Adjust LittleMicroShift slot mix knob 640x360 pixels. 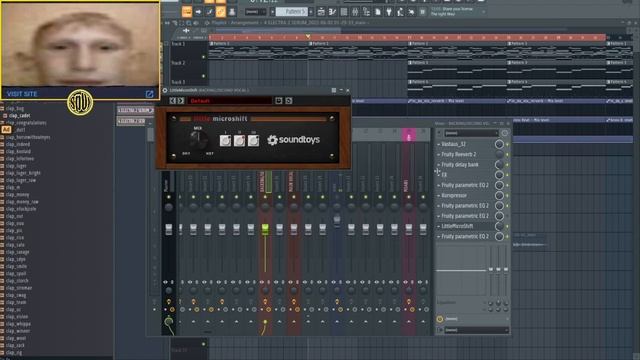click(499, 226)
